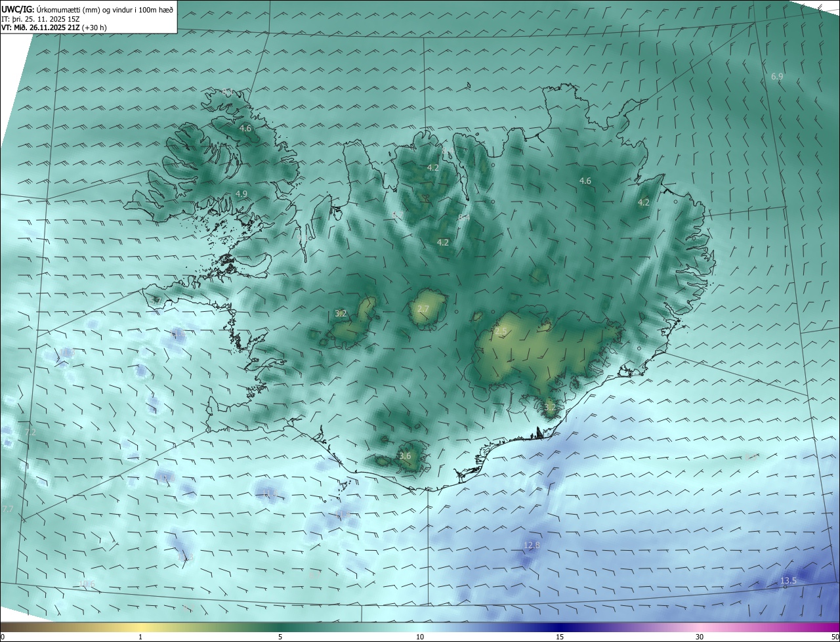Click the UWC/IG title line
Screen dimensions: 840x642
click(x=87, y=9)
